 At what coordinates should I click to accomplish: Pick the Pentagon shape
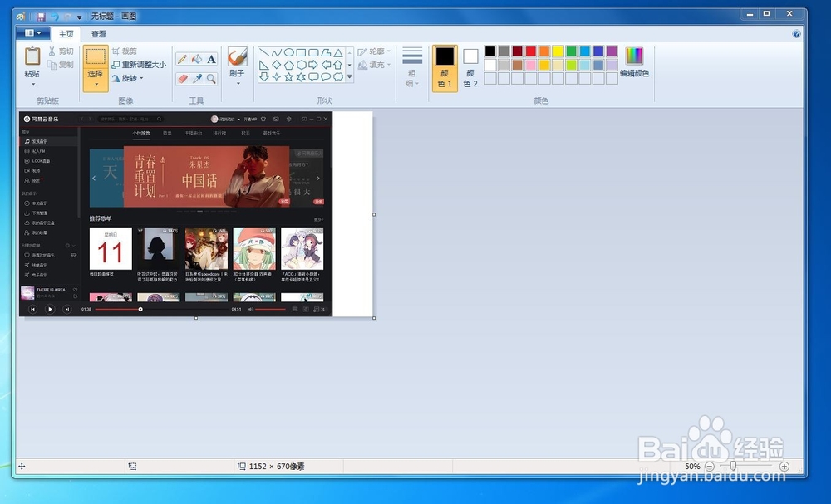[289, 65]
